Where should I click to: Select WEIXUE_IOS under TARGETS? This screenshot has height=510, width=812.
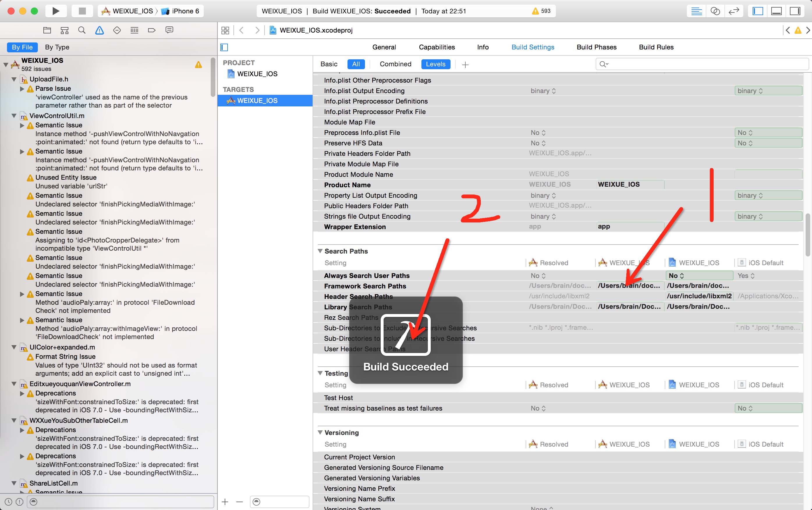(265, 100)
